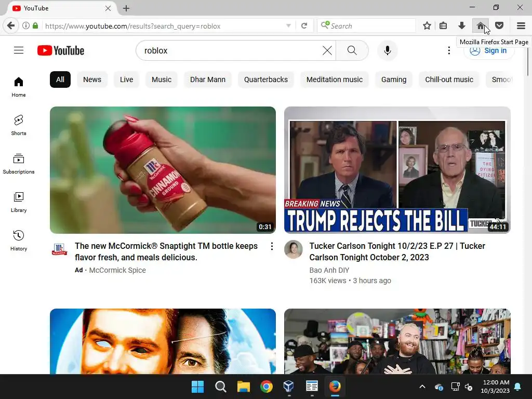Screen dimensions: 532x399
Task: Click the Bao Anh DIY channel avatar
Action: (294, 249)
